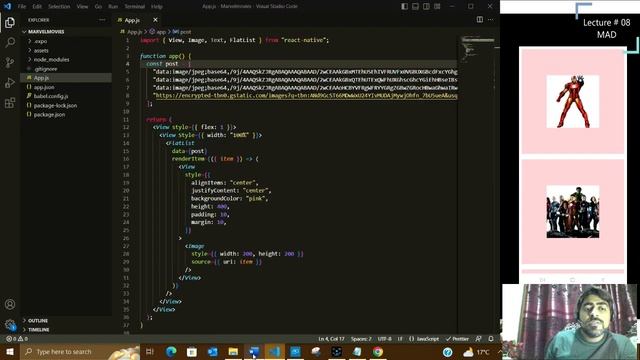
Task: Open Google Chrome from the taskbar
Action: coord(378,351)
